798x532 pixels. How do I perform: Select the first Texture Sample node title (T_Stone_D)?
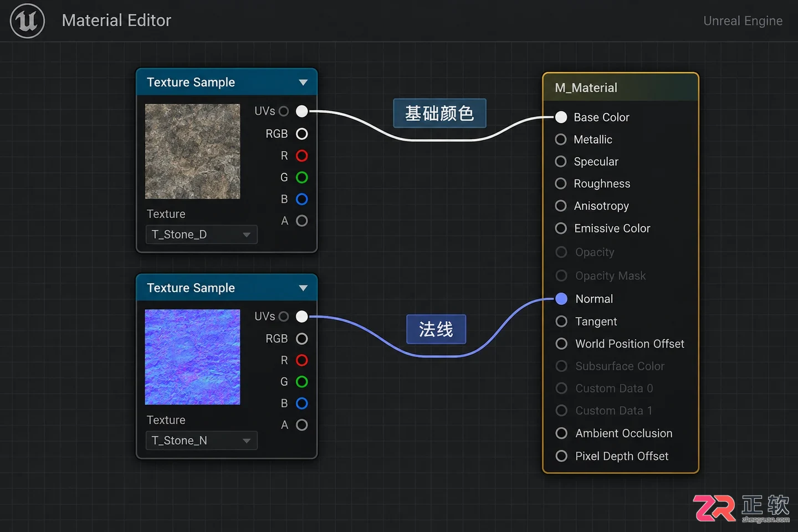[191, 83]
